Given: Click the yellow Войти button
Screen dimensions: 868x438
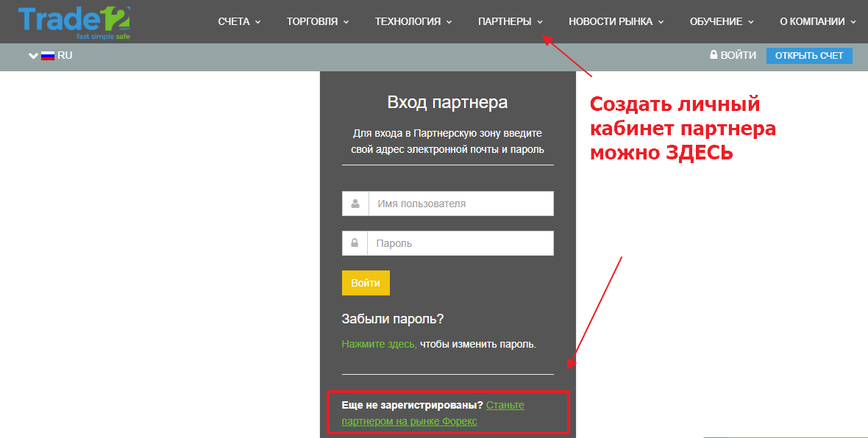Looking at the screenshot, I should point(366,283).
